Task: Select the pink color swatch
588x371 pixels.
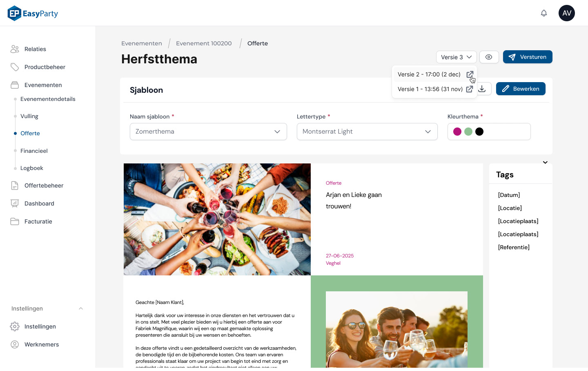Action: 457,132
